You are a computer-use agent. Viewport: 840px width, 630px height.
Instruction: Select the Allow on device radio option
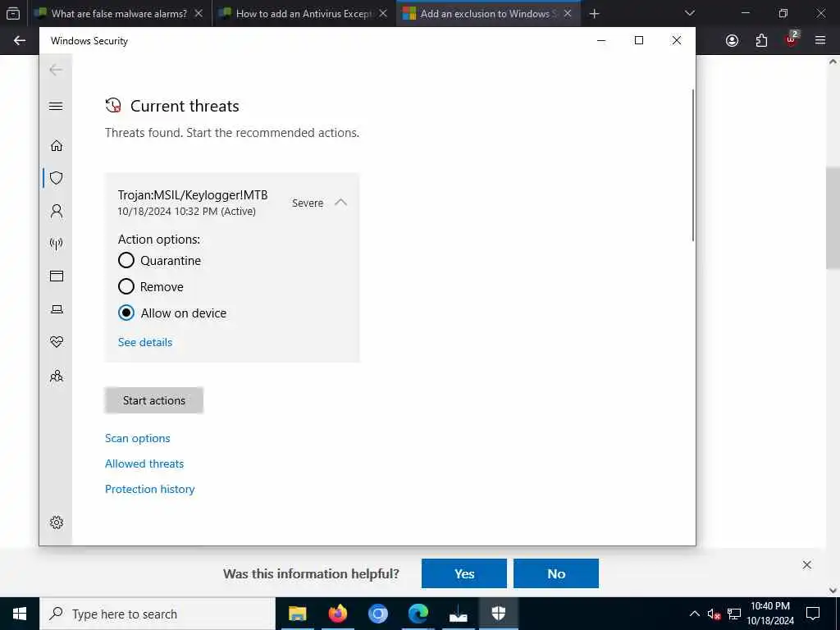[x=126, y=313]
